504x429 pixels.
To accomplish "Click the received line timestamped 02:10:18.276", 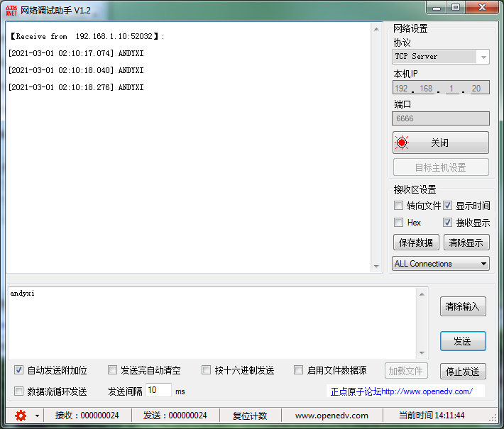I will [76, 87].
